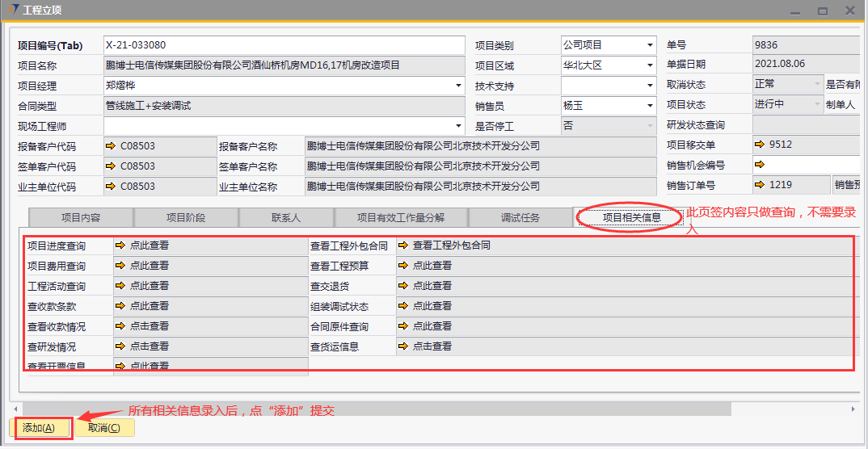Click the 销售订单号 1219 link arrow
This screenshot has height=449, width=868.
[x=760, y=186]
